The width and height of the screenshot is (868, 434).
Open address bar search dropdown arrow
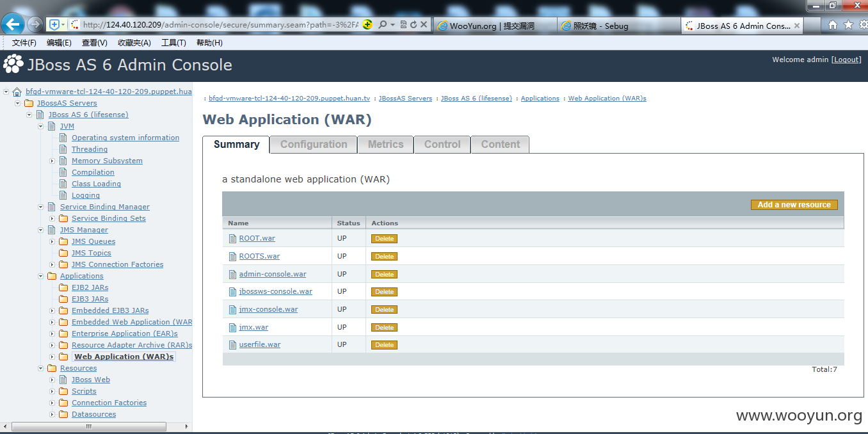coord(392,24)
